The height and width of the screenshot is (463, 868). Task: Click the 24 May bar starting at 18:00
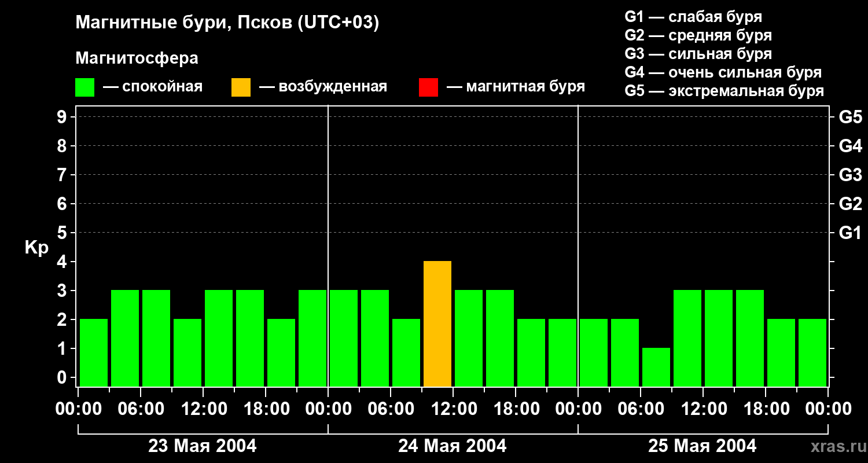tap(531, 353)
